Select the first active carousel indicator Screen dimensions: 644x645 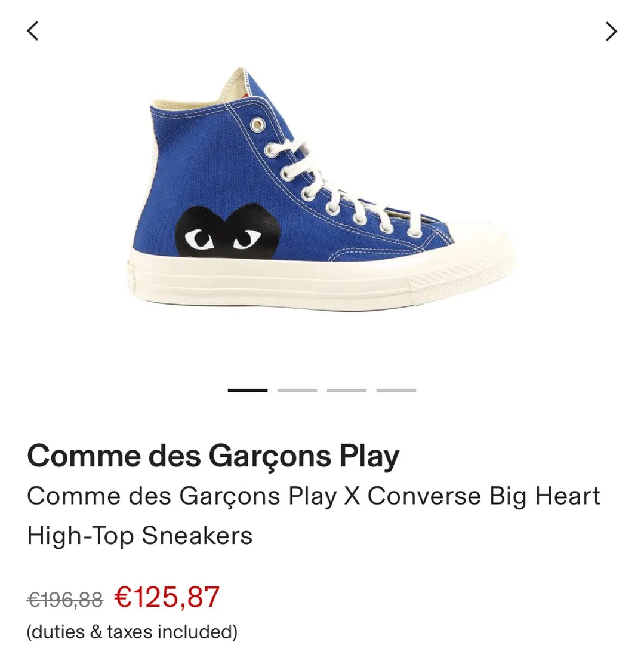[248, 390]
